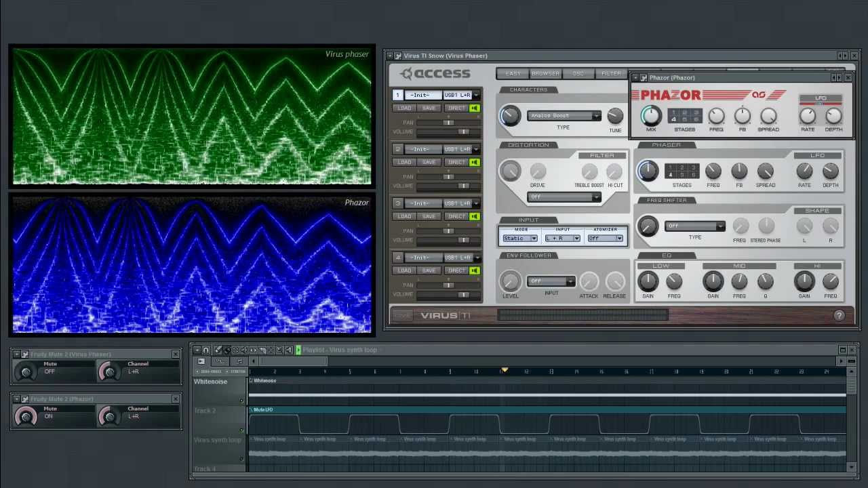868x488 pixels.
Task: Select stage 4 in the Phazor STAGES grid
Action: [x=673, y=120]
